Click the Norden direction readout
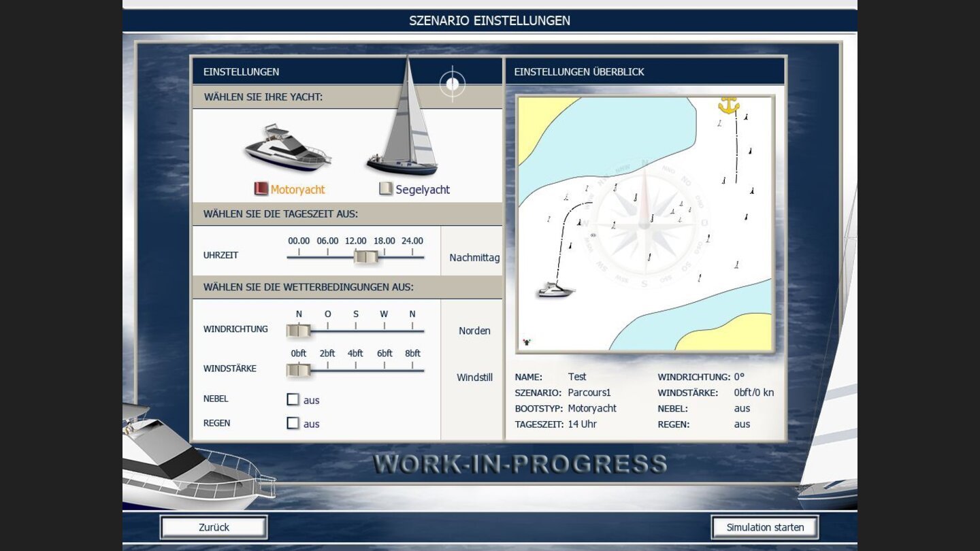980x551 pixels. (474, 331)
